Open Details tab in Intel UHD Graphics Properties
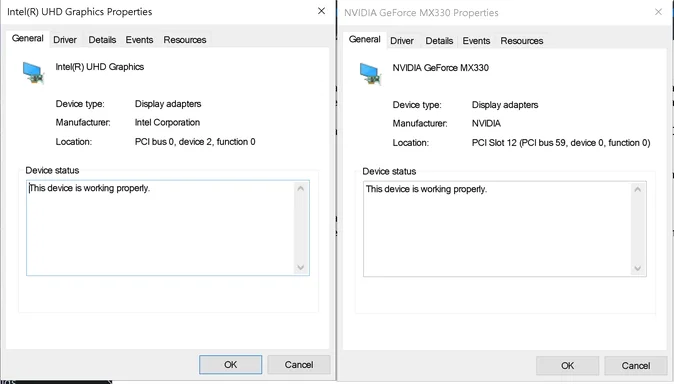The image size is (674, 384). click(102, 40)
